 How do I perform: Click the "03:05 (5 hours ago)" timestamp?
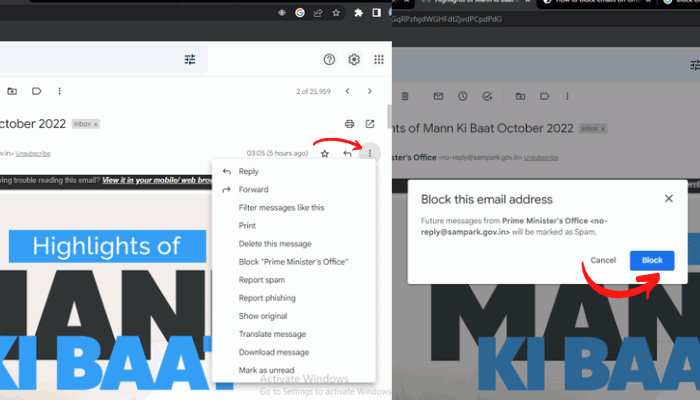point(277,154)
